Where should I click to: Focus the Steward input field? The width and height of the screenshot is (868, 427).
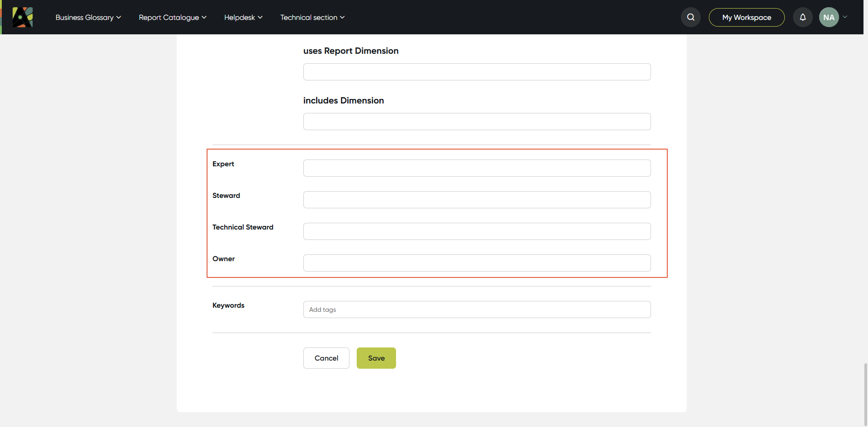(x=477, y=200)
